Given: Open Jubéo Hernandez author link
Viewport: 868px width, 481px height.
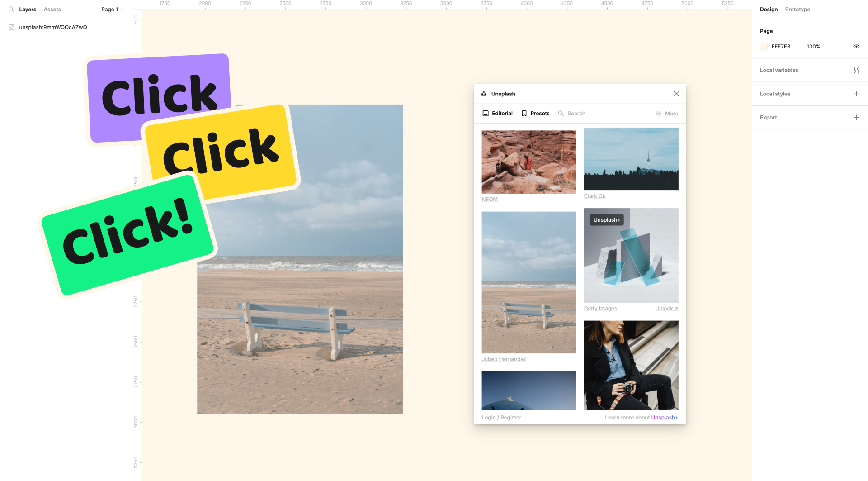Looking at the screenshot, I should pos(504,359).
